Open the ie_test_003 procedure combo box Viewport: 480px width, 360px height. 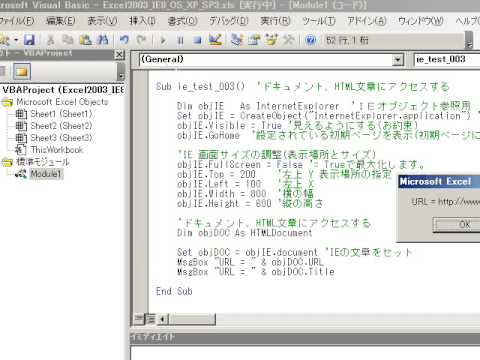click(x=447, y=60)
